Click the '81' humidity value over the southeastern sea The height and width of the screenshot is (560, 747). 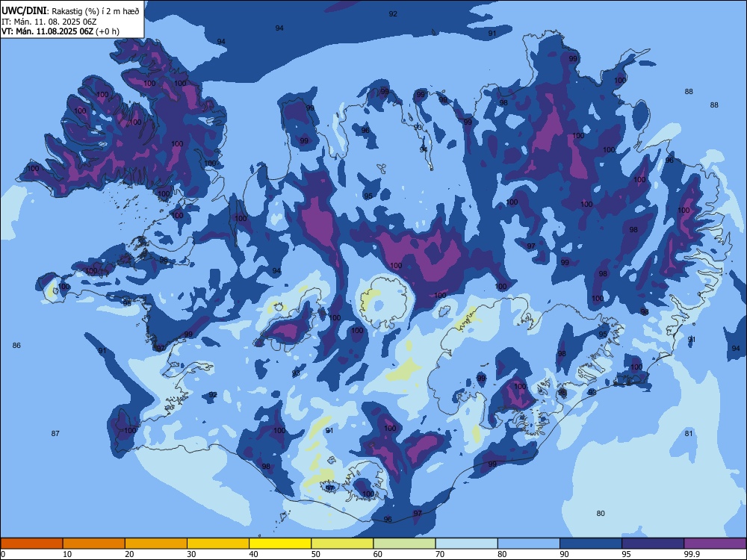pos(689,433)
